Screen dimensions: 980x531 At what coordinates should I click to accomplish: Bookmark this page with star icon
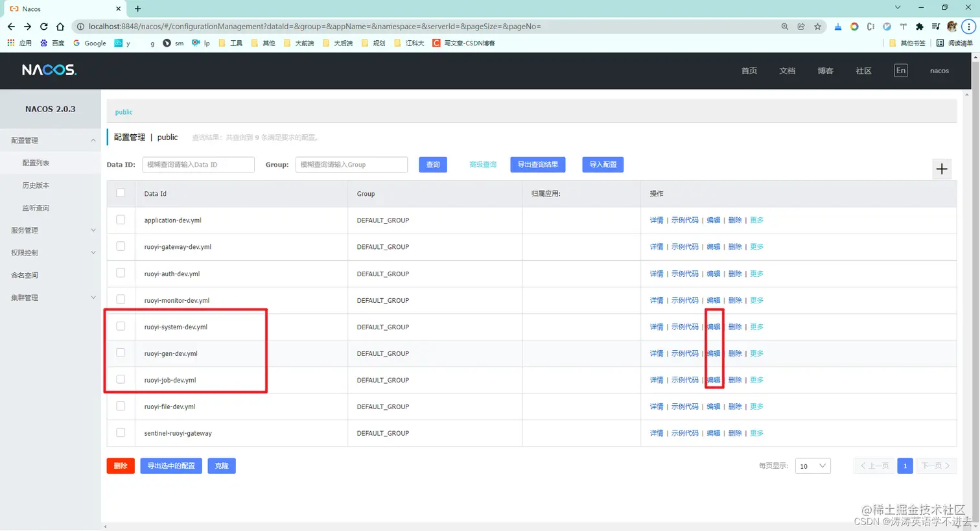click(x=818, y=27)
